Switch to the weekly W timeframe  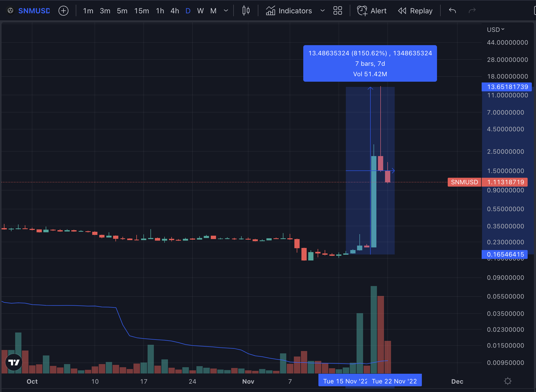[200, 11]
